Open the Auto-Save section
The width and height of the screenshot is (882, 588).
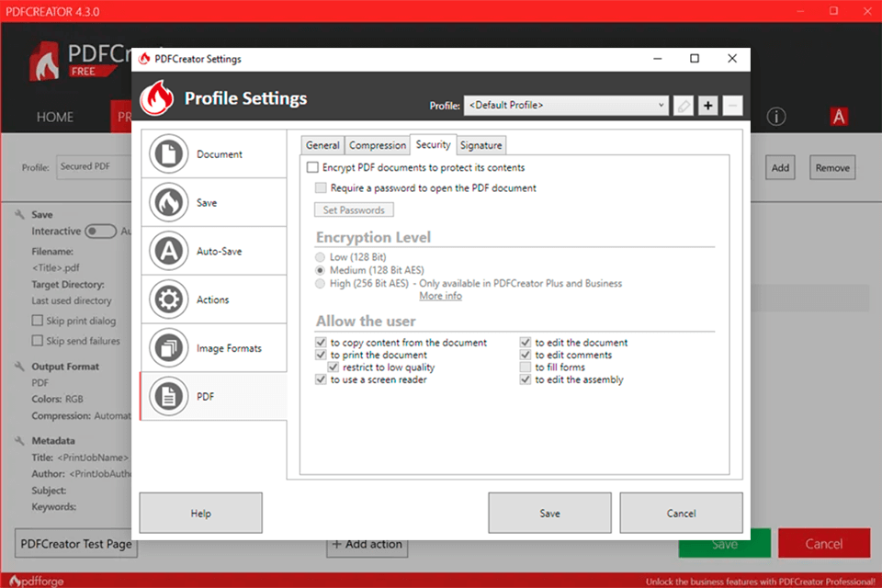click(x=214, y=251)
